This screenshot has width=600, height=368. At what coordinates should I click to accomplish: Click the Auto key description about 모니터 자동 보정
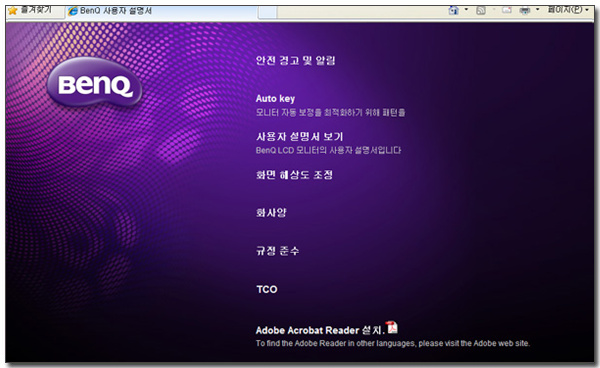(x=330, y=112)
